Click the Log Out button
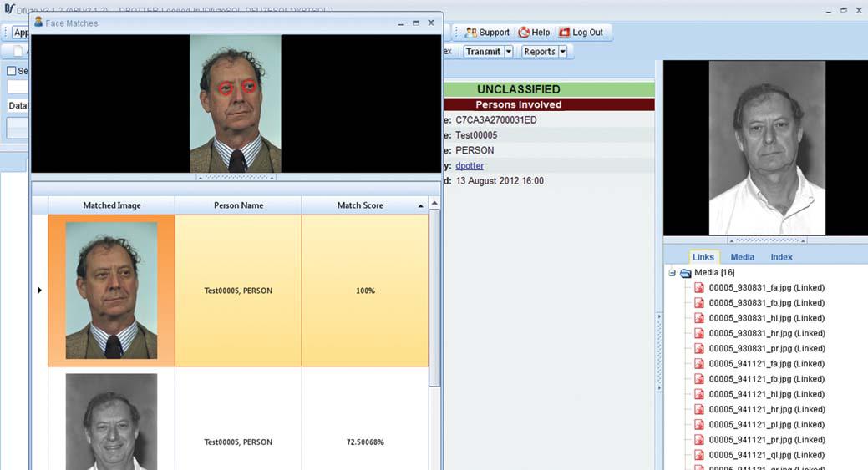 [581, 32]
